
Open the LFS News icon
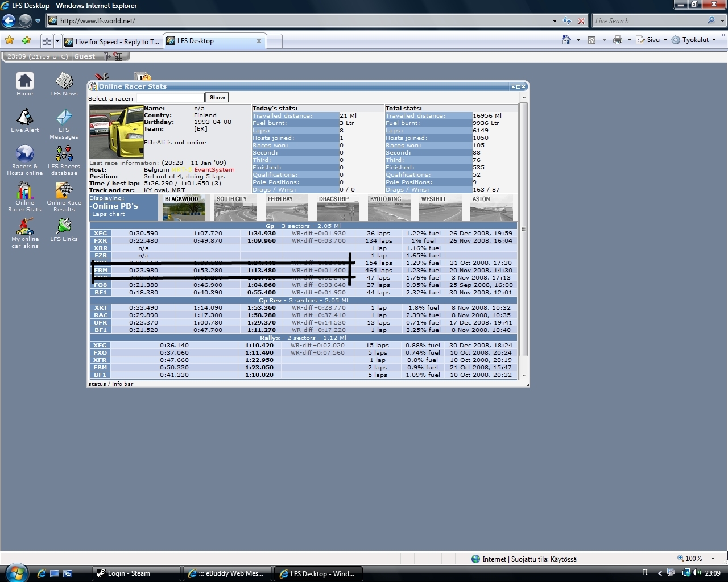64,81
